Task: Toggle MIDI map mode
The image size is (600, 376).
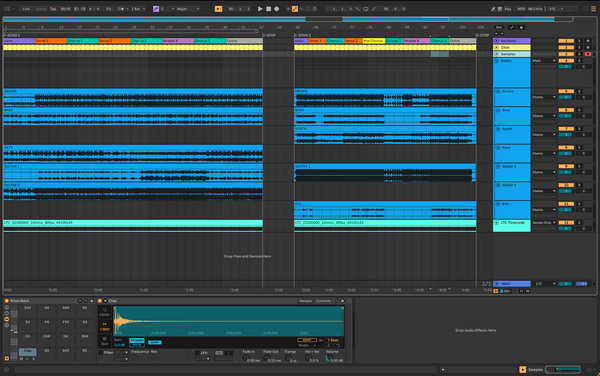Action: pos(521,9)
